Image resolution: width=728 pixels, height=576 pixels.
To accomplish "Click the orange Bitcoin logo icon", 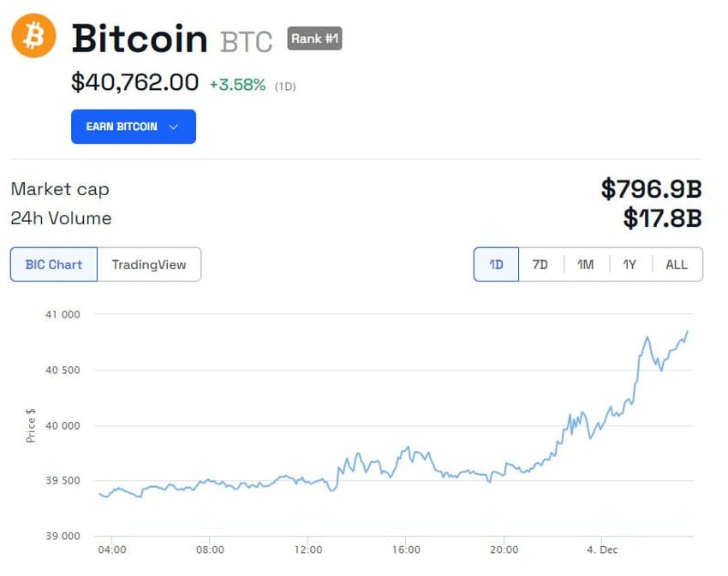I will [32, 36].
